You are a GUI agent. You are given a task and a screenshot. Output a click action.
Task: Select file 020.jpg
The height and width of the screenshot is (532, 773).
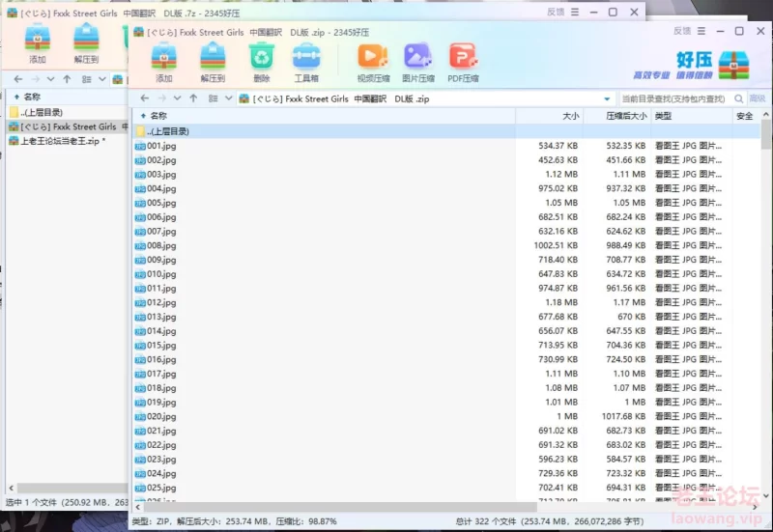[161, 417]
